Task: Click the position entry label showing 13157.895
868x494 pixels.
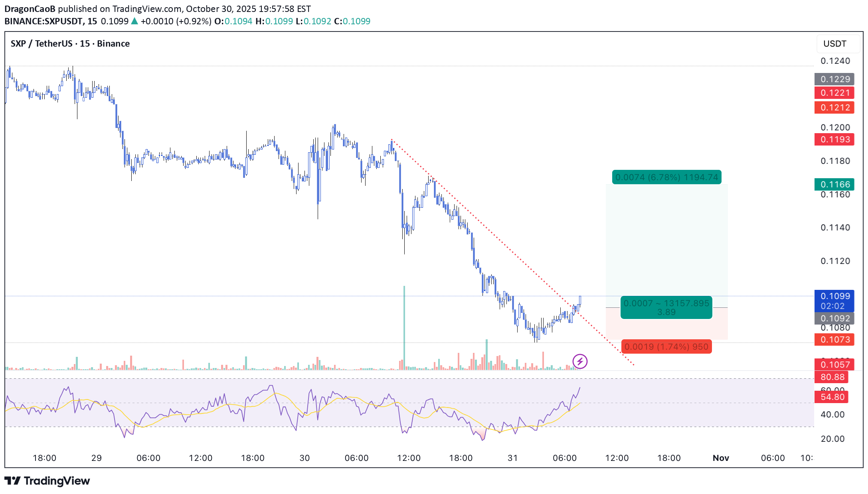Action: click(666, 307)
